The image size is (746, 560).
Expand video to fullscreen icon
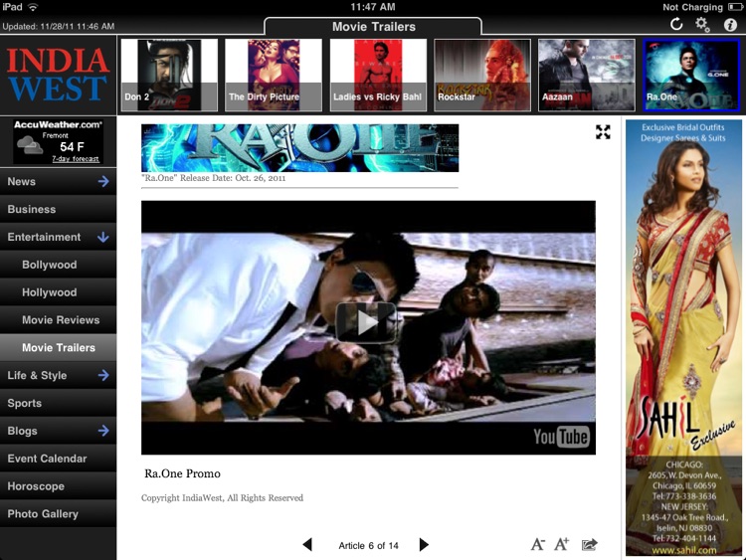[603, 131]
